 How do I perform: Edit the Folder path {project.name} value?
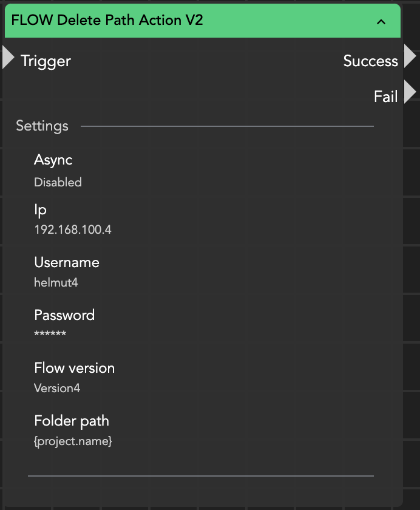(73, 441)
